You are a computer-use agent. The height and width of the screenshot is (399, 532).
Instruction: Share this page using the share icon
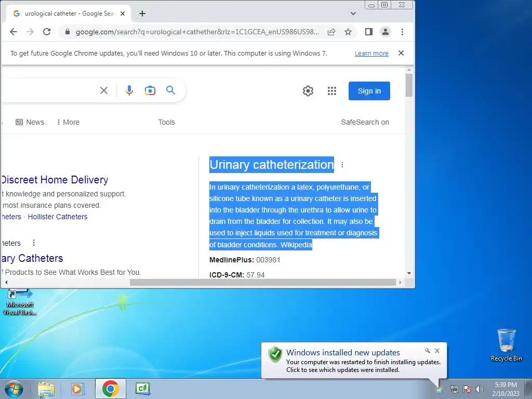point(331,32)
